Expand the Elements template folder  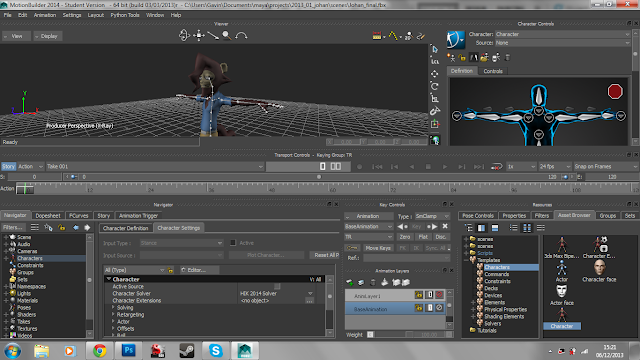pyautogui.click(x=473, y=302)
